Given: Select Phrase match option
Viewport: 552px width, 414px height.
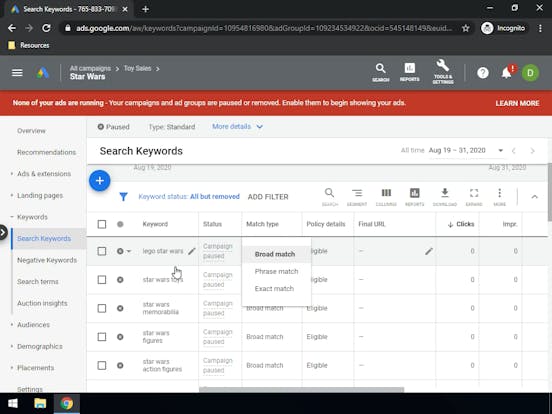Looking at the screenshot, I should [x=276, y=271].
